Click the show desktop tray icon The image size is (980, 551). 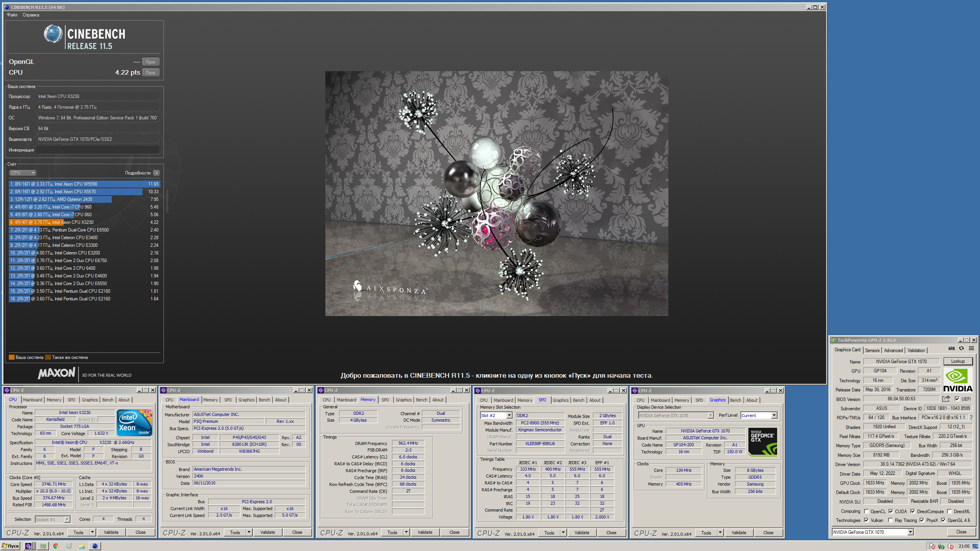coord(975,546)
